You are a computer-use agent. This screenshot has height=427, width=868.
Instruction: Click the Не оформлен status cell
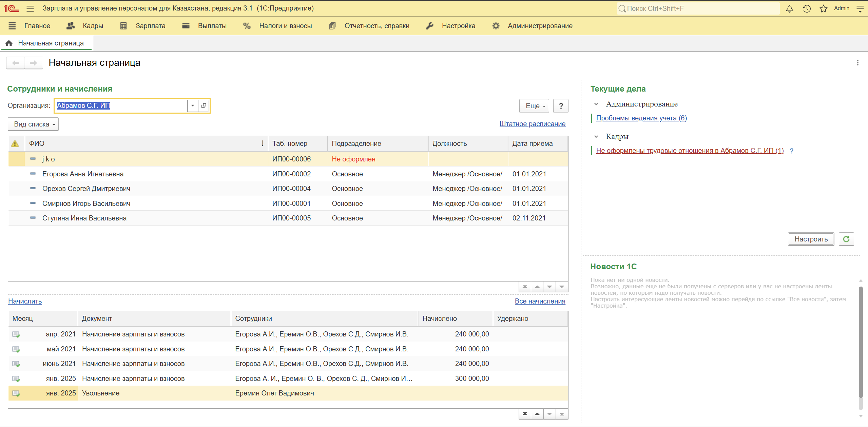coord(378,159)
